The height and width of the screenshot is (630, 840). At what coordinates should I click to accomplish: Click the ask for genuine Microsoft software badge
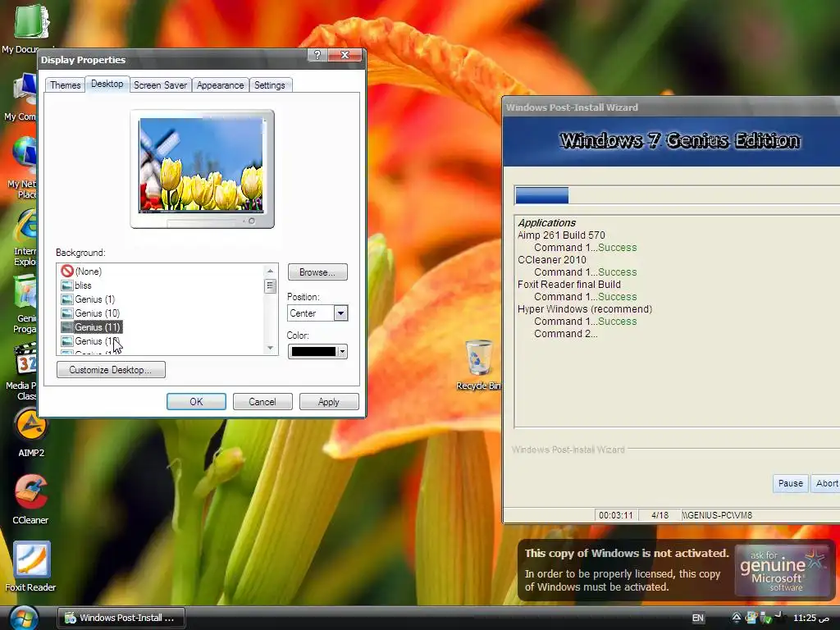pos(783,571)
